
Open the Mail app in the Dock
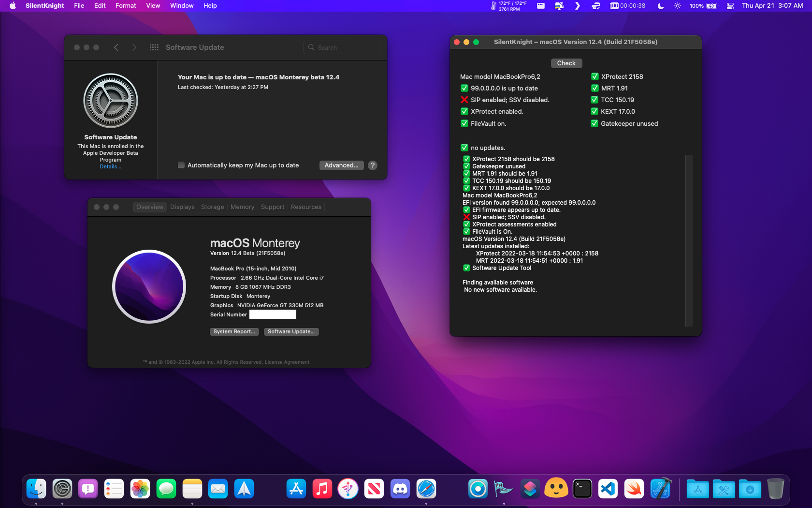tap(218, 489)
